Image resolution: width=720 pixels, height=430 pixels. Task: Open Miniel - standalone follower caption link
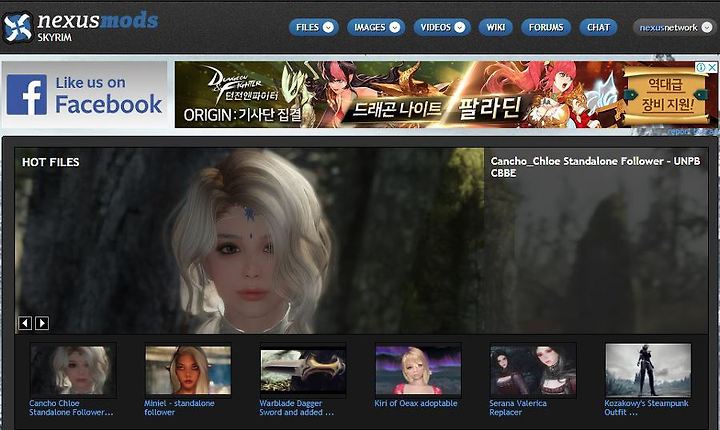point(179,408)
